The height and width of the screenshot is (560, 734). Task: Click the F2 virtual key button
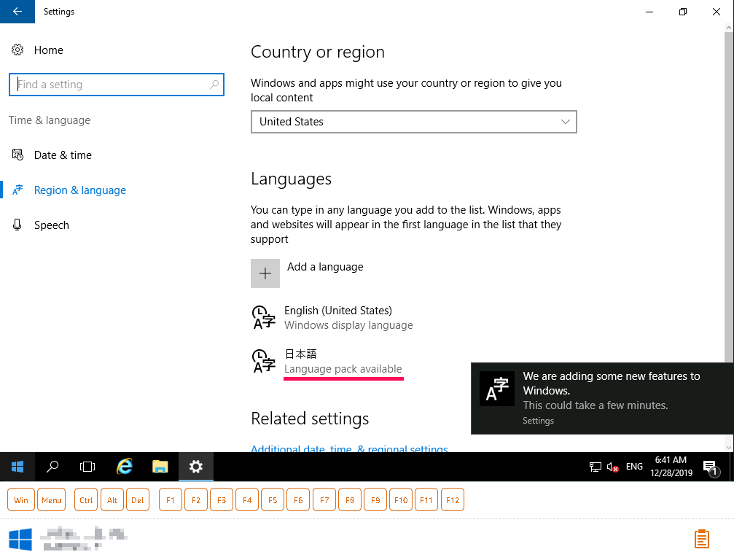(196, 500)
